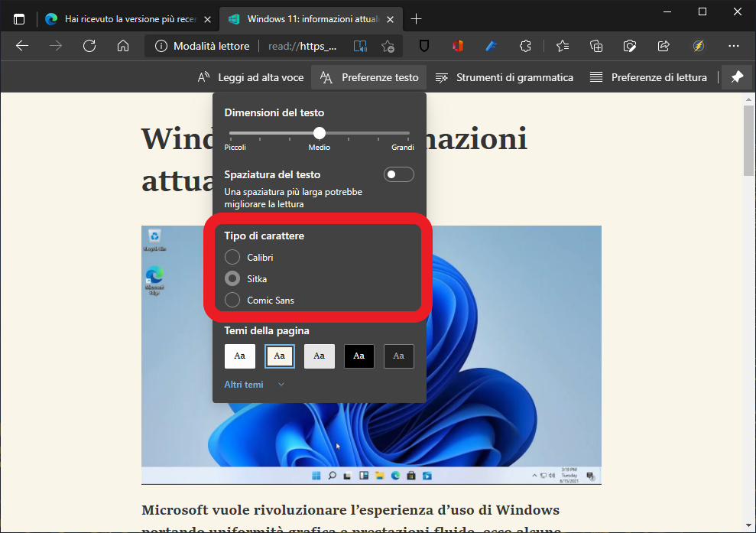The width and height of the screenshot is (756, 533).
Task: Close the 'Windows 11: informazioni' tab
Action: 390,19
